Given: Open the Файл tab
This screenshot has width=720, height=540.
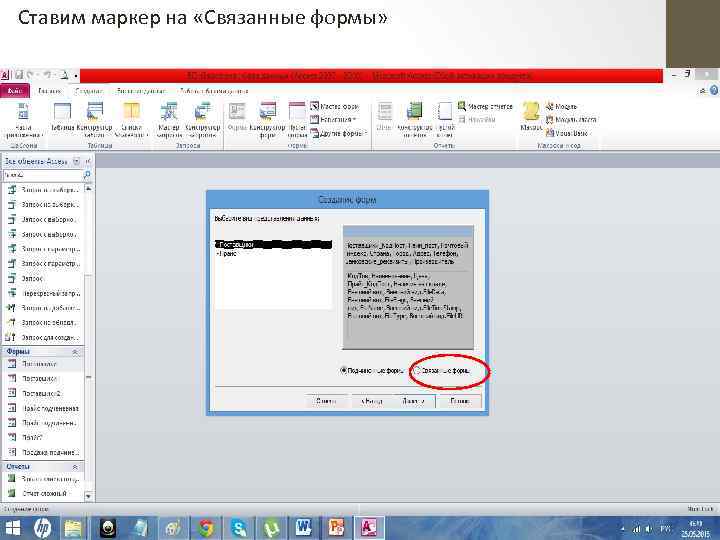Looking at the screenshot, I should 15,91.
